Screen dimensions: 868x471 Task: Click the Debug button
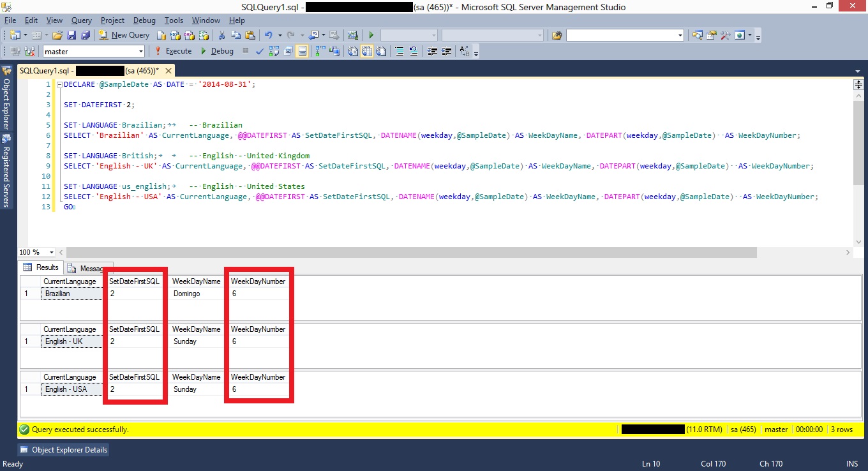[x=217, y=51]
